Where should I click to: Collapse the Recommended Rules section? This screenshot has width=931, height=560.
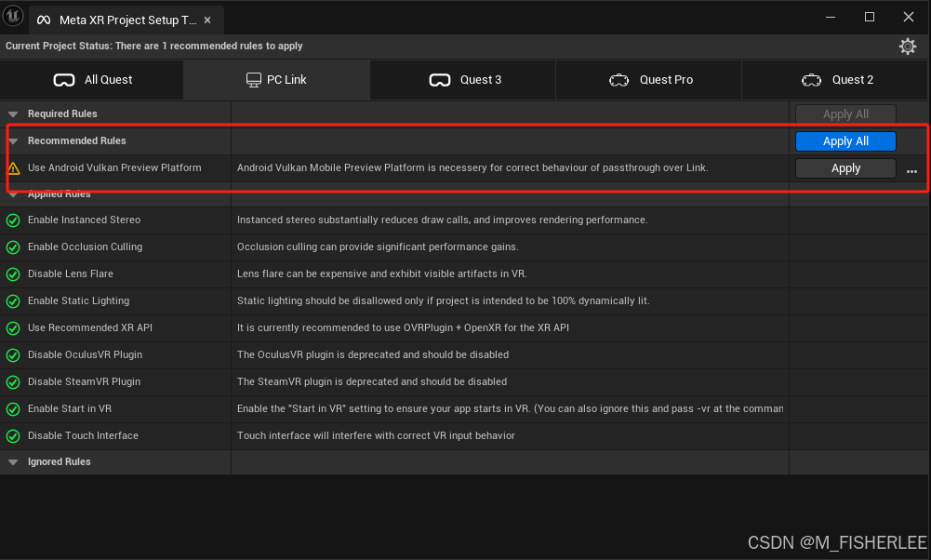click(x=12, y=141)
